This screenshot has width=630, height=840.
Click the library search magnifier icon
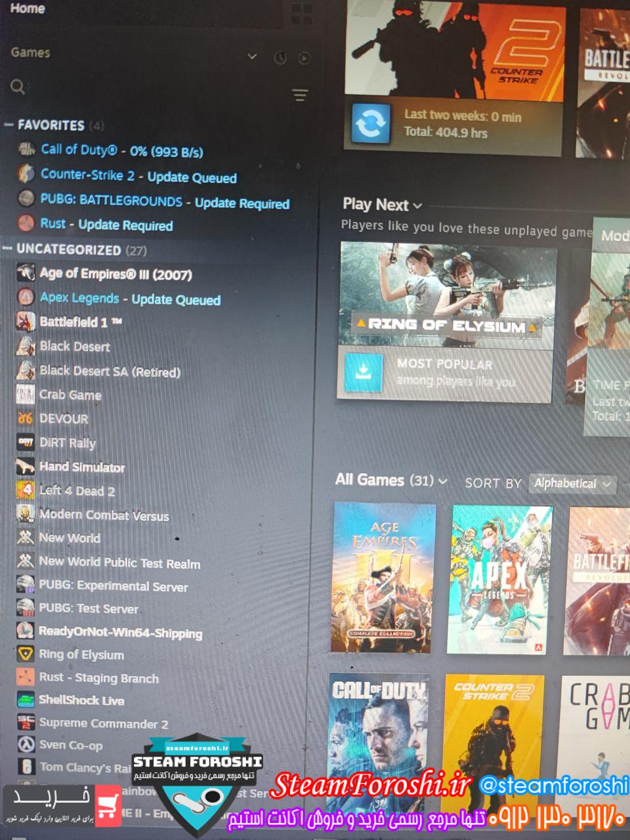pos(18,87)
